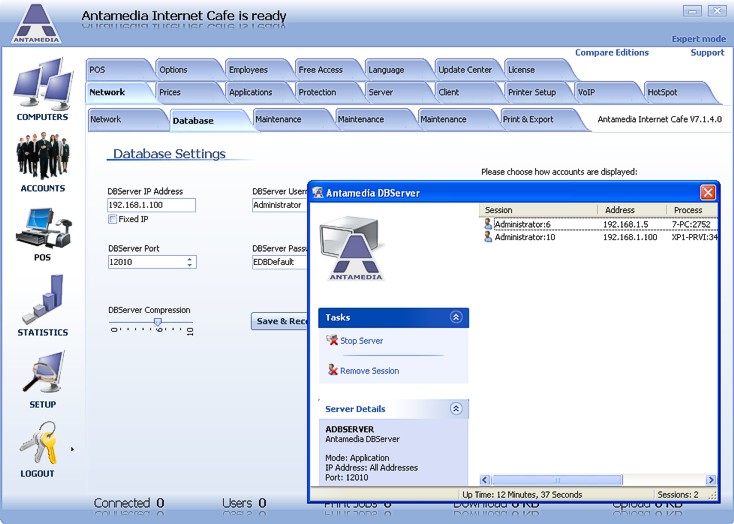Screen dimensions: 734x524
Task: Open the Client tab
Action: (x=468, y=92)
